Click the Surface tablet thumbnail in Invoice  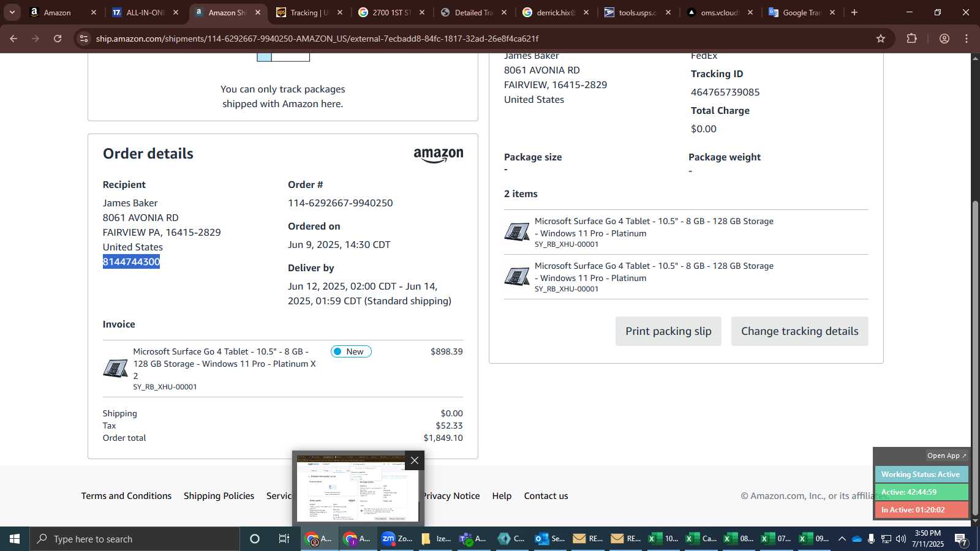click(115, 369)
